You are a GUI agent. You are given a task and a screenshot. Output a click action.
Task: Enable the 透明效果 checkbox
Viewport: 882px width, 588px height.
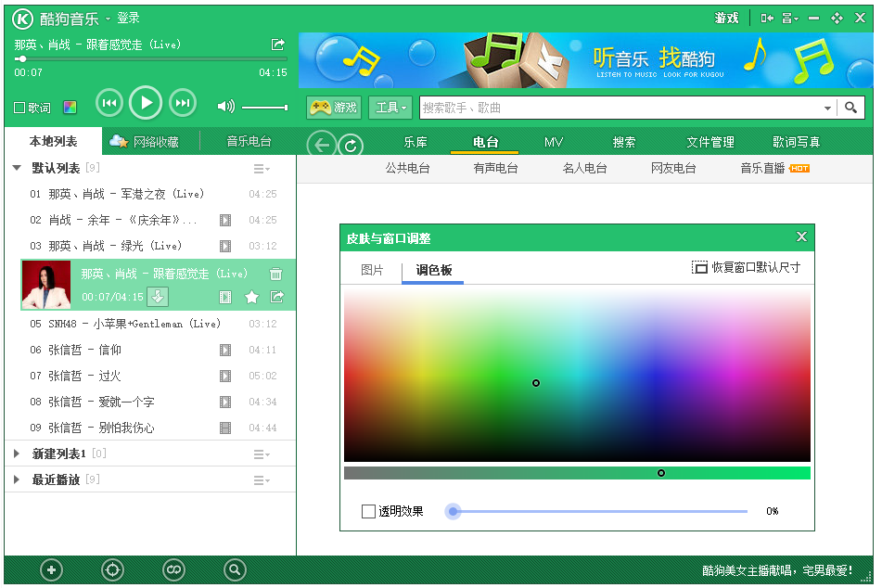click(368, 511)
